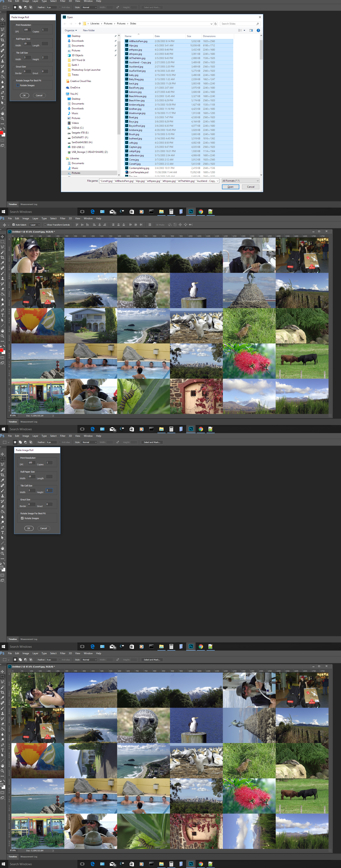The height and width of the screenshot is (868, 341).
Task: Select Contemplating.jpg in the file list
Action: (x=139, y=168)
